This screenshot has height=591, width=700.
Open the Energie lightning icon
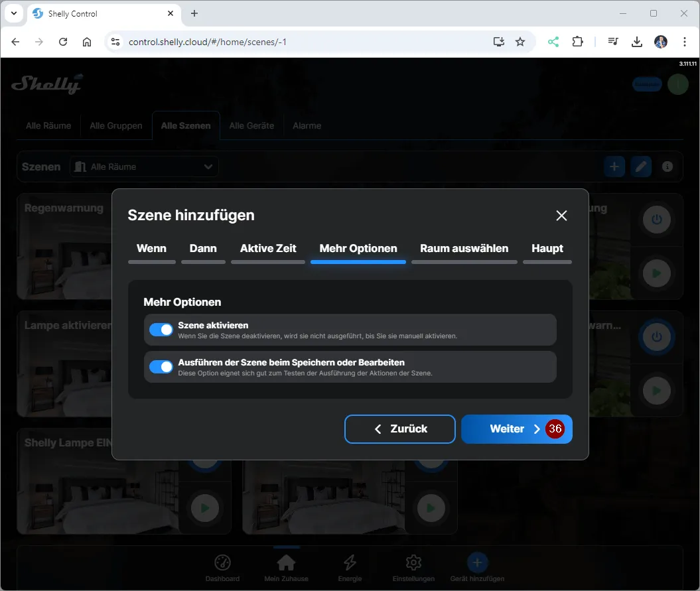[x=350, y=563]
